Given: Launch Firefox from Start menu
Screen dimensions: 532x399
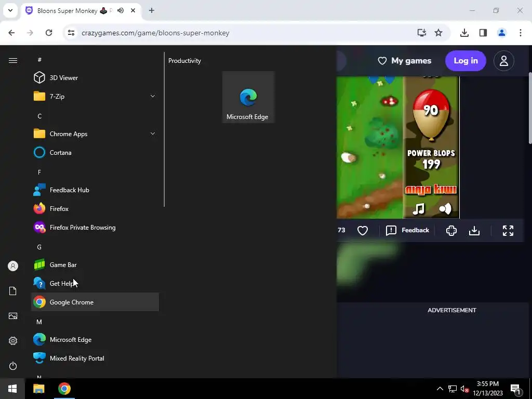Looking at the screenshot, I should pos(95,209).
